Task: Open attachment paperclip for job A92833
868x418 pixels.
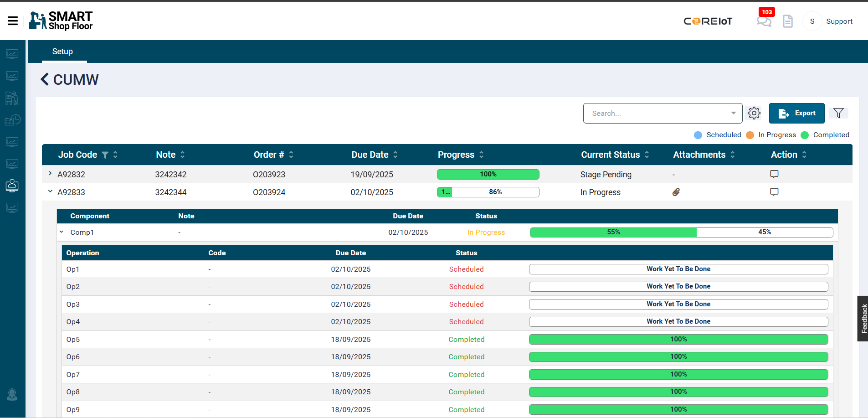Action: point(676,192)
